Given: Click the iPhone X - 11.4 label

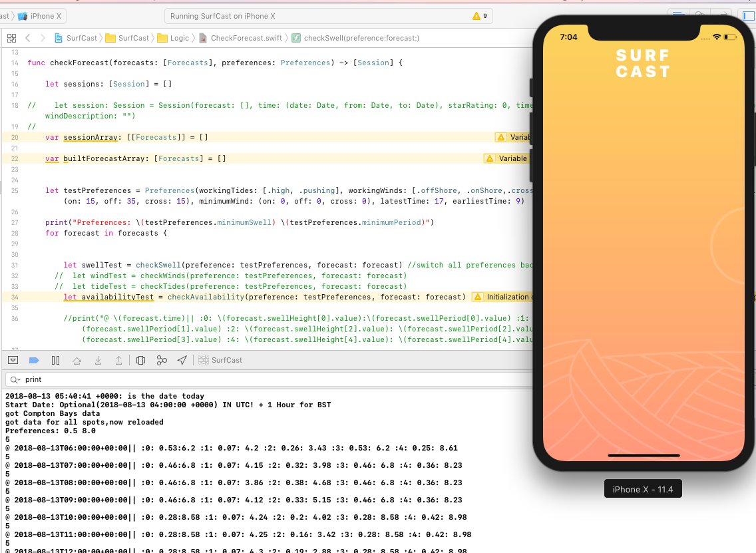Looking at the screenshot, I should pyautogui.click(x=643, y=489).
